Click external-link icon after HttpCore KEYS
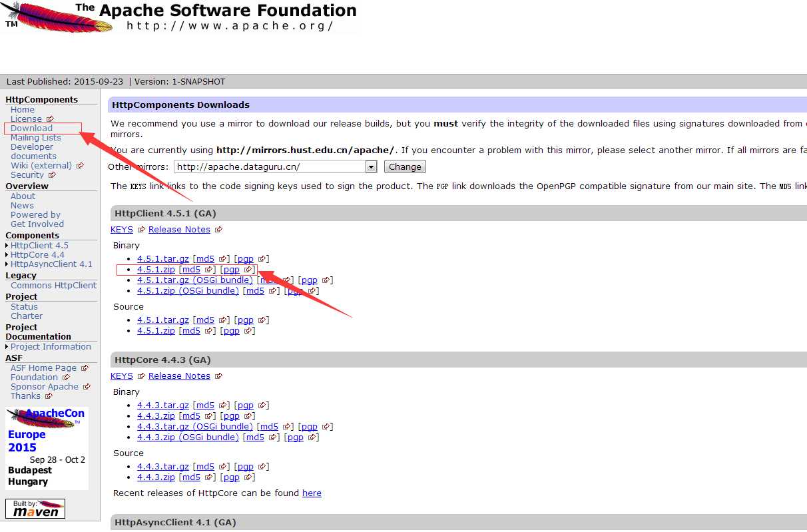The width and height of the screenshot is (807, 532). tap(141, 376)
